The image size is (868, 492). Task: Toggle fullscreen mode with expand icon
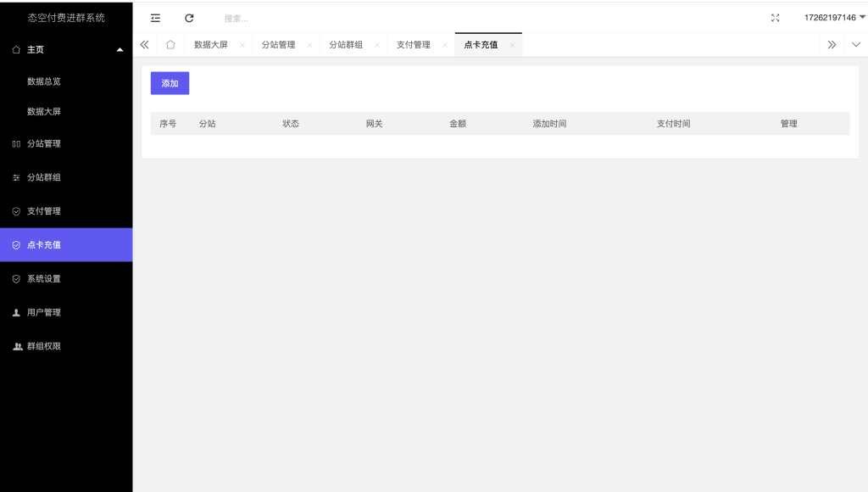[x=775, y=17]
